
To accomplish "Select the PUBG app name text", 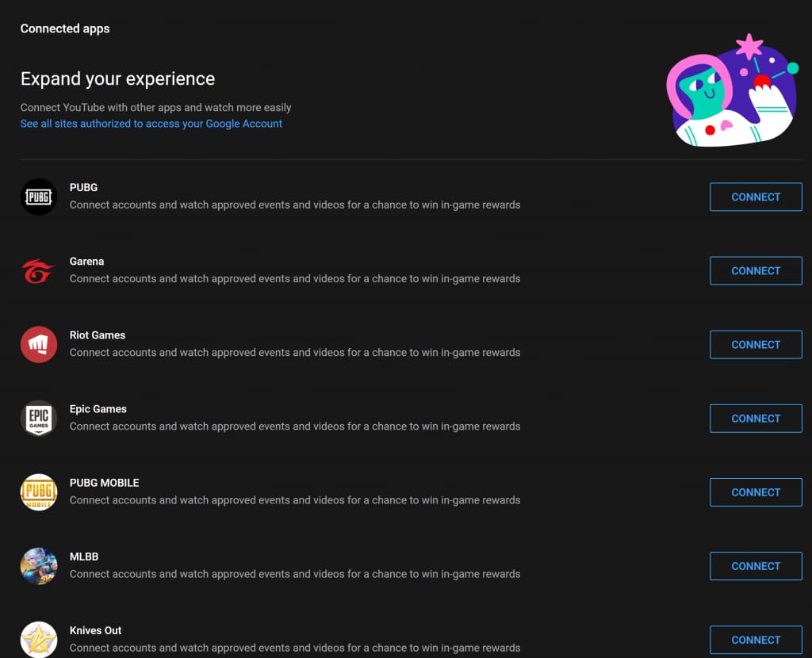I will [x=83, y=187].
